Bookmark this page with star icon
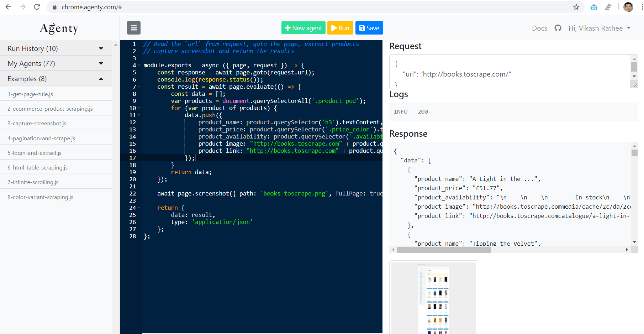The width and height of the screenshot is (644, 334). coord(576,7)
